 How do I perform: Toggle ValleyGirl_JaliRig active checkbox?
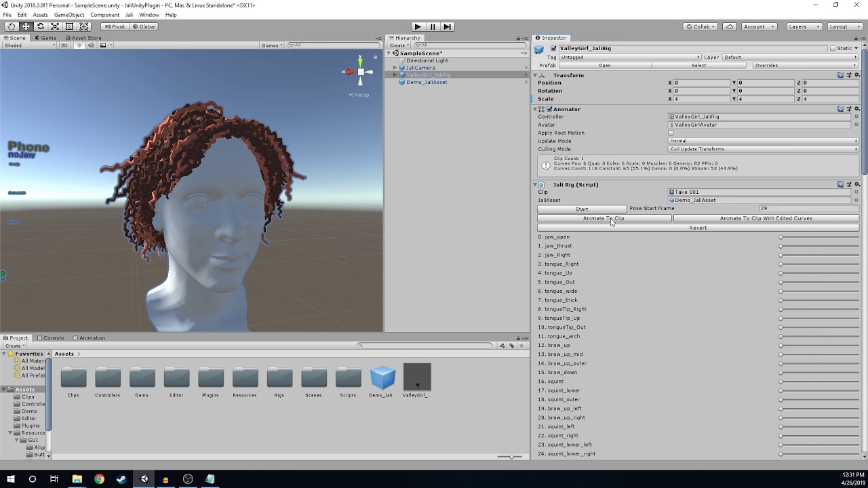click(553, 49)
